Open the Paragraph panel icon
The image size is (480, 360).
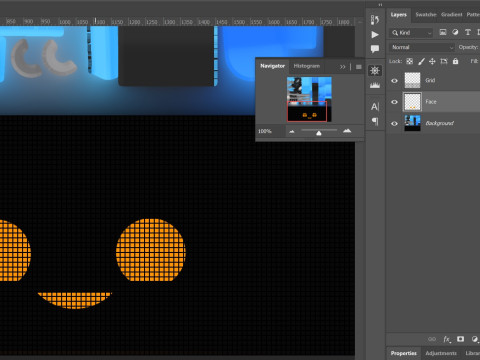tap(375, 121)
